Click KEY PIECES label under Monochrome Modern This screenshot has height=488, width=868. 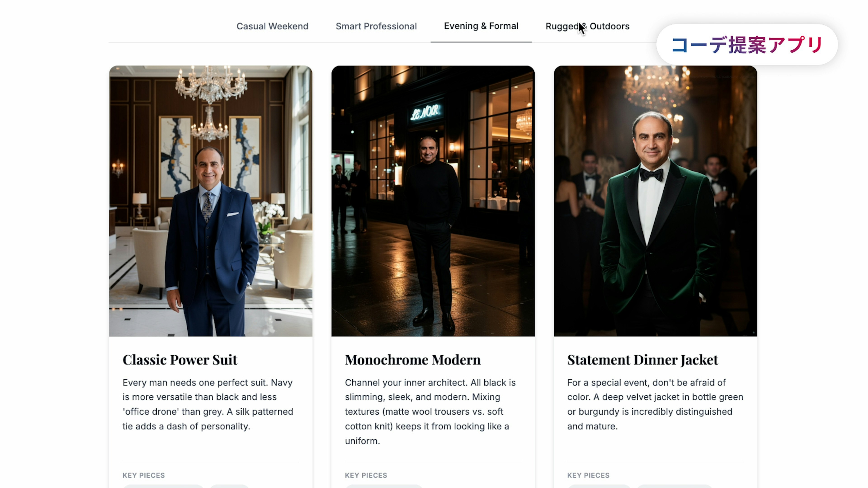pos(366,475)
